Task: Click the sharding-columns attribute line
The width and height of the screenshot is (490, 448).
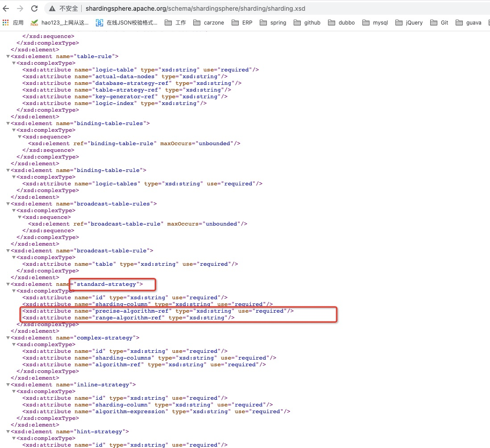Action: pos(149,358)
